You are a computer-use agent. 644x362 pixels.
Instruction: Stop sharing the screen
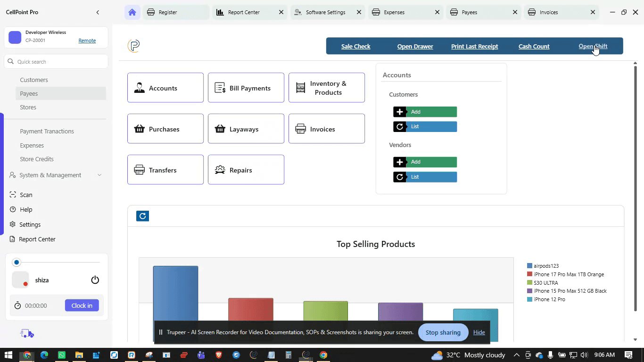click(443, 332)
